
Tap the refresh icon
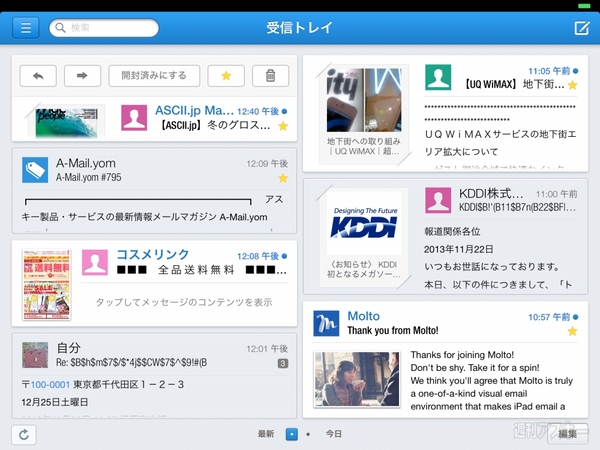(x=24, y=435)
